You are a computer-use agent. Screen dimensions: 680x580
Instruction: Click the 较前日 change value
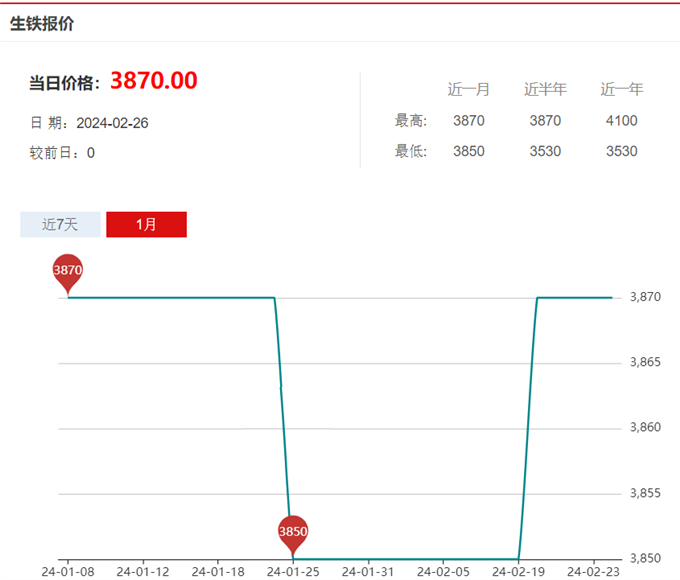[91, 153]
